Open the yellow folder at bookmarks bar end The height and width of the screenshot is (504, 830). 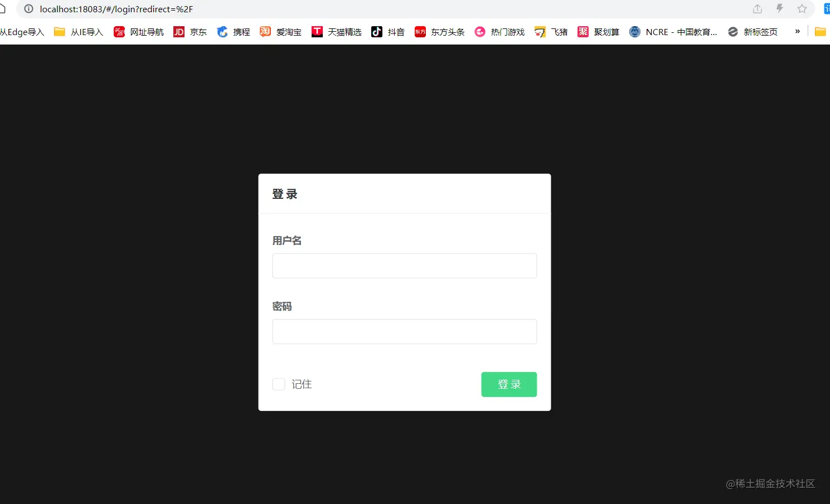click(820, 31)
